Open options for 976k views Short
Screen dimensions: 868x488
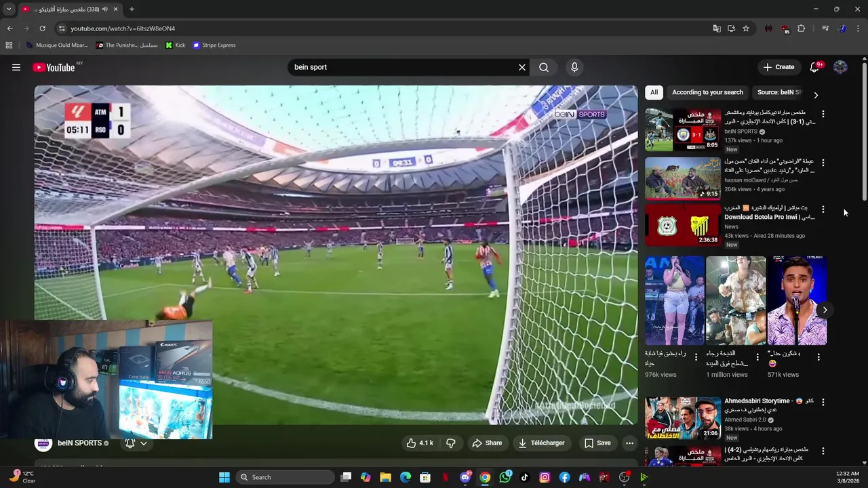point(696,357)
